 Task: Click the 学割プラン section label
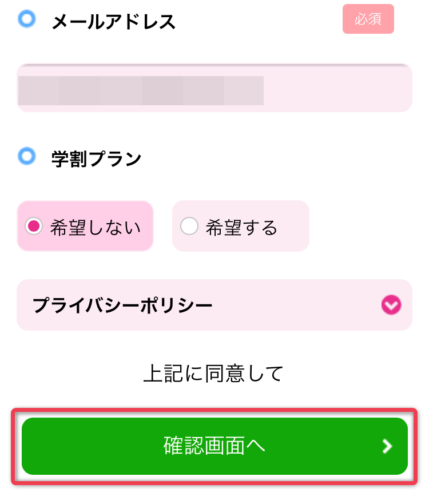coord(96,158)
